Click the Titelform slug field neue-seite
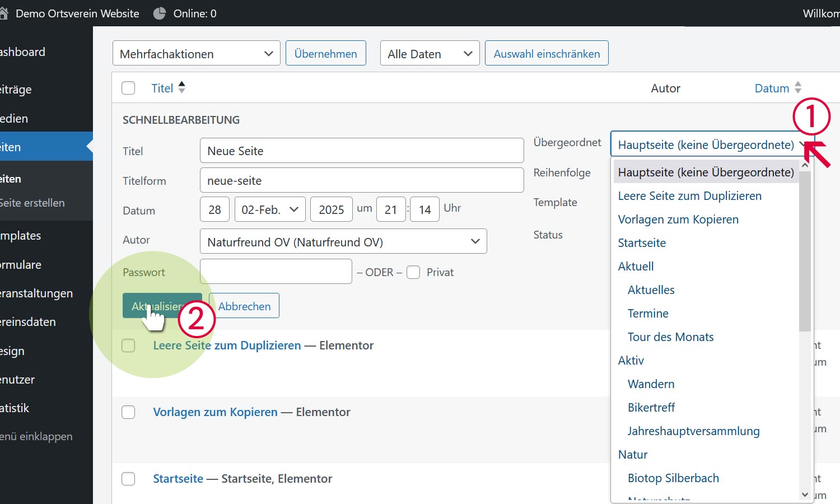The height and width of the screenshot is (504, 840). pyautogui.click(x=362, y=180)
